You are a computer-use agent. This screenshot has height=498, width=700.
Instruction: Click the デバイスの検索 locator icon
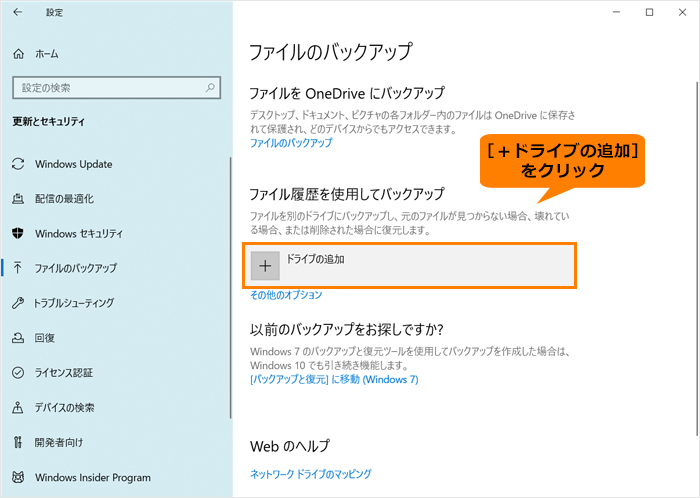click(x=18, y=407)
